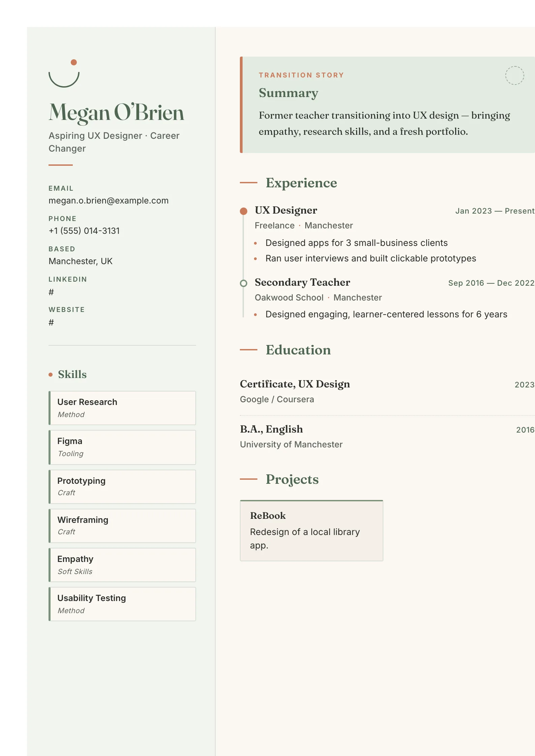Click the year 2016 in Education
535x756 pixels.
pos(525,430)
